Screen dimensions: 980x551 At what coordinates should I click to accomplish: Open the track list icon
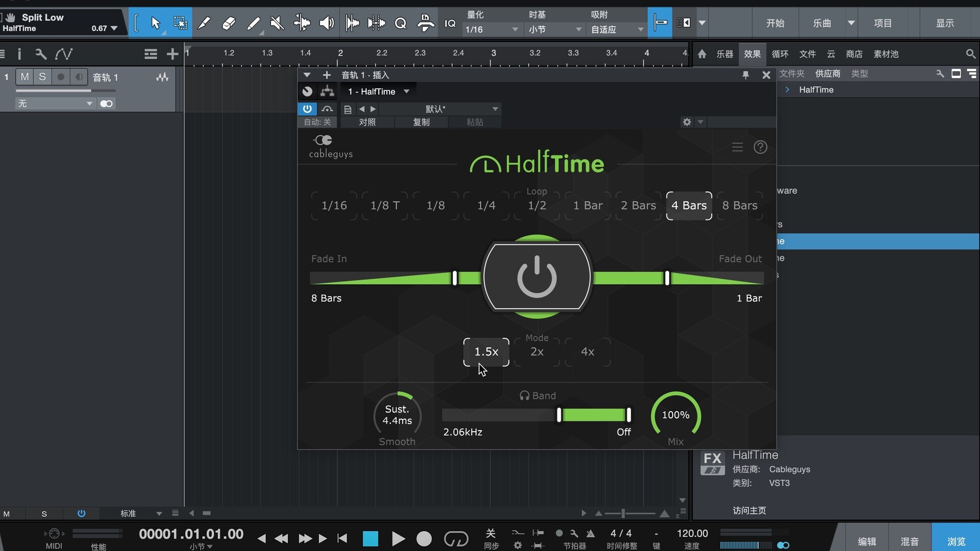[151, 54]
